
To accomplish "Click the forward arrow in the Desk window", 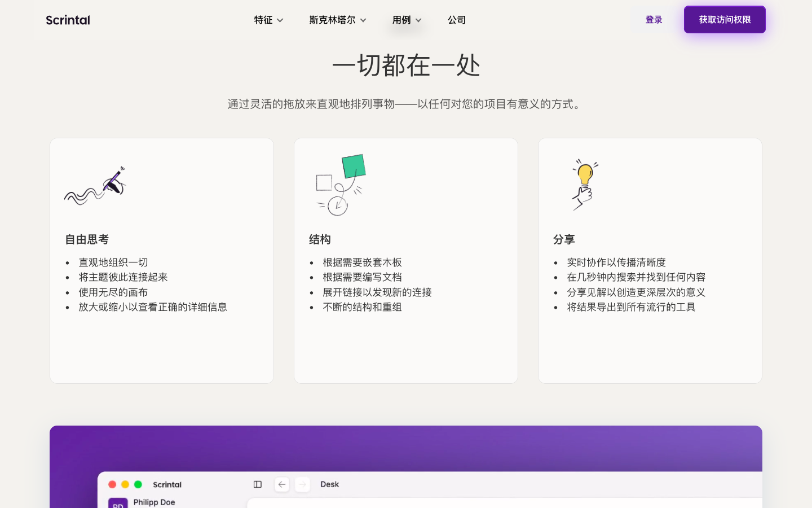I will tap(302, 484).
